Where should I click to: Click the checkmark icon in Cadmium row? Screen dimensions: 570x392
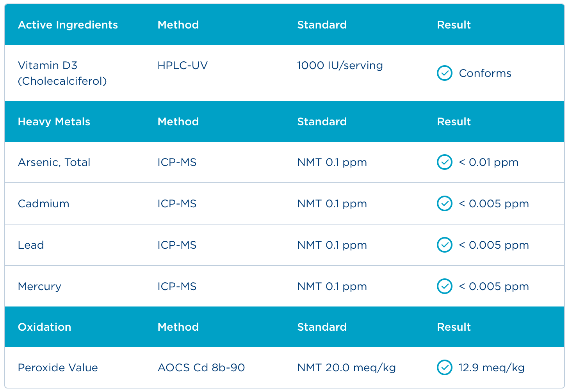444,203
